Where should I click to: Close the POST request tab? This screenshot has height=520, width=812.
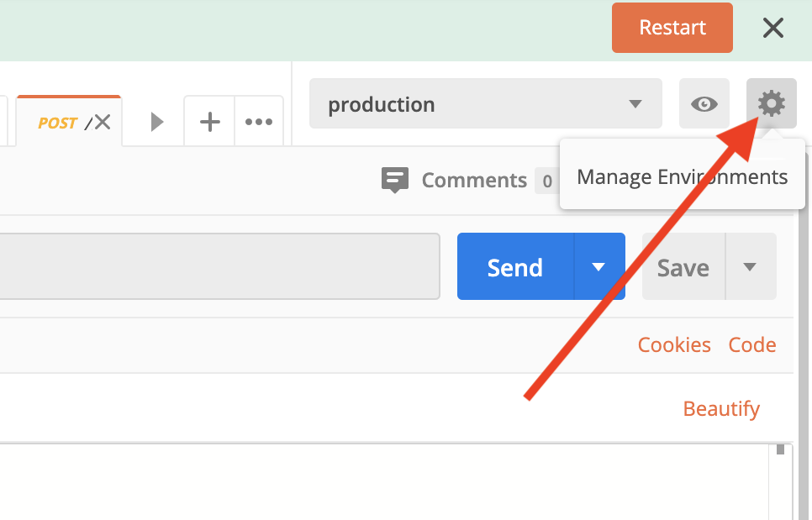coord(103,122)
